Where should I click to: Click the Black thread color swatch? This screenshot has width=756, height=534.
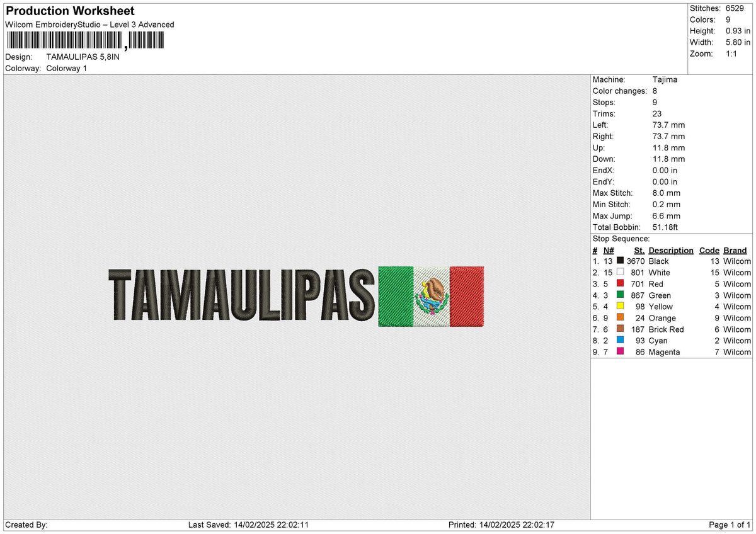[621, 261]
